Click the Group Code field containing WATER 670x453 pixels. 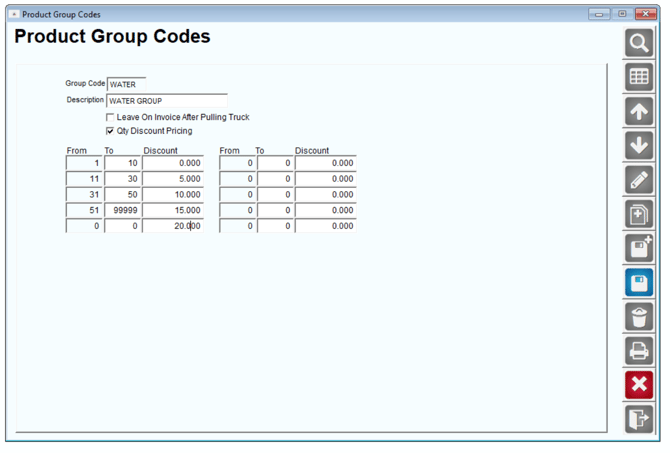[x=126, y=84]
